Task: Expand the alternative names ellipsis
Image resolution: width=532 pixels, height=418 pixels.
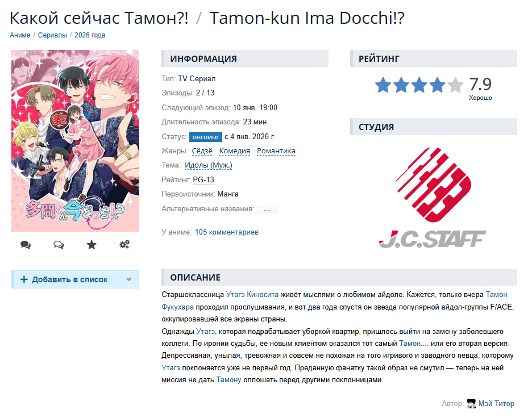Action: click(x=267, y=210)
